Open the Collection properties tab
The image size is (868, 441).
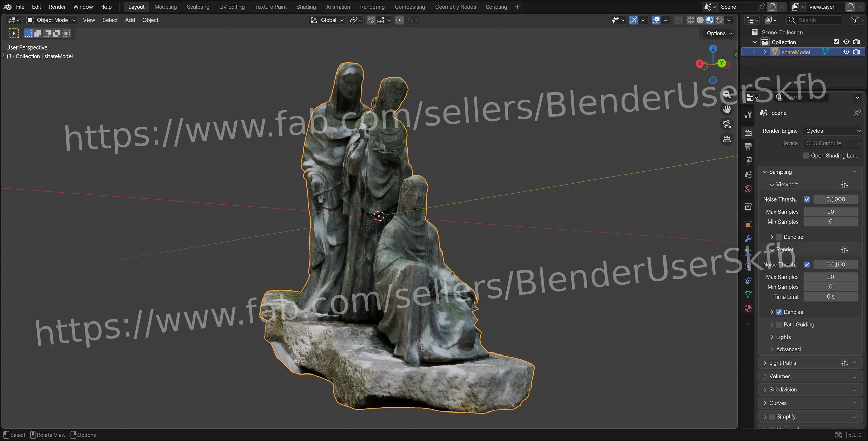748,206
